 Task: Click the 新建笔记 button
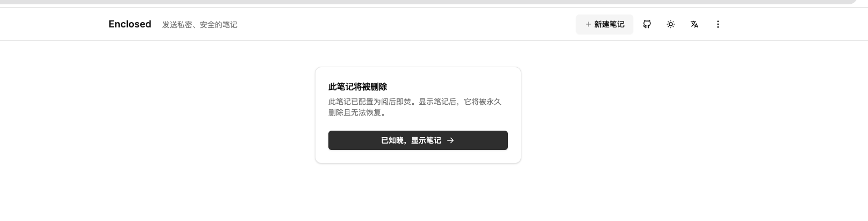click(605, 24)
